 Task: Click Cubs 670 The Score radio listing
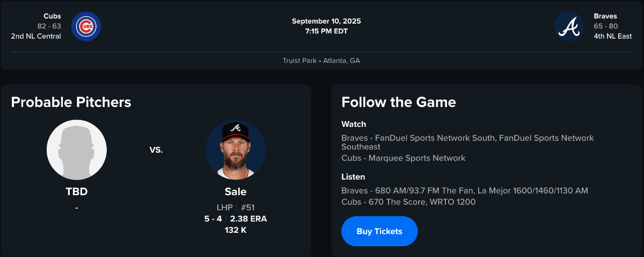click(408, 202)
